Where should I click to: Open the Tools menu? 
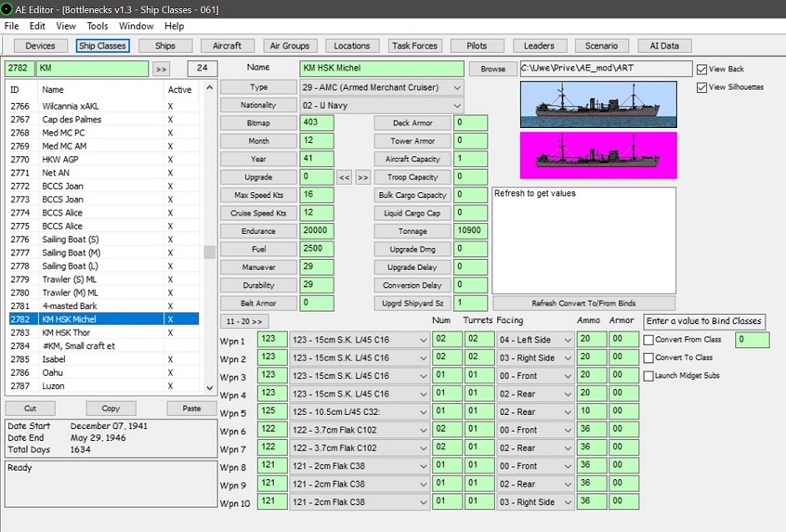[x=98, y=26]
